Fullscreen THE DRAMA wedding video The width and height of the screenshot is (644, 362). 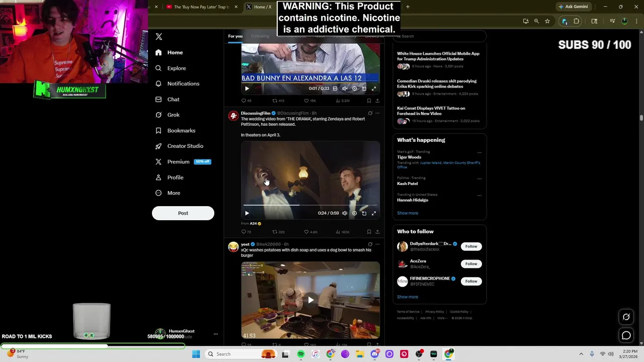pyautogui.click(x=374, y=213)
